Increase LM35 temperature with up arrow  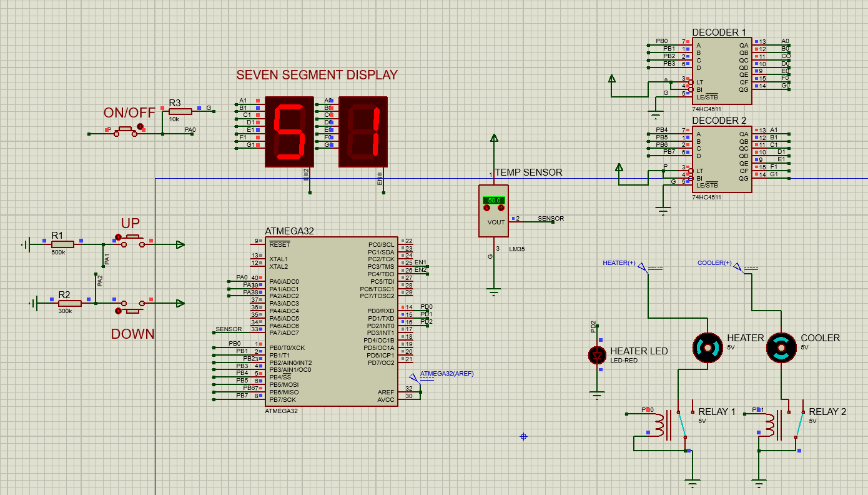coord(501,207)
